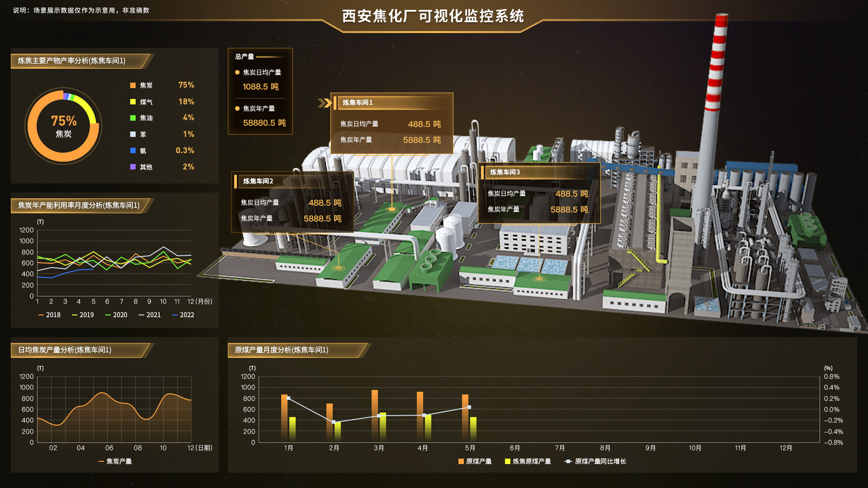Click the orange bullet next to 焦炭日均产量

(237, 72)
